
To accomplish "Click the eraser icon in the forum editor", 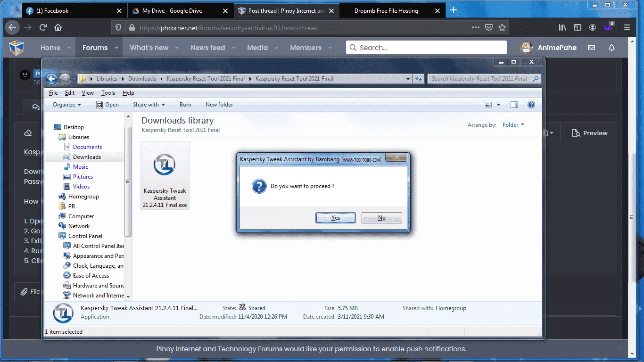I will 28,133.
